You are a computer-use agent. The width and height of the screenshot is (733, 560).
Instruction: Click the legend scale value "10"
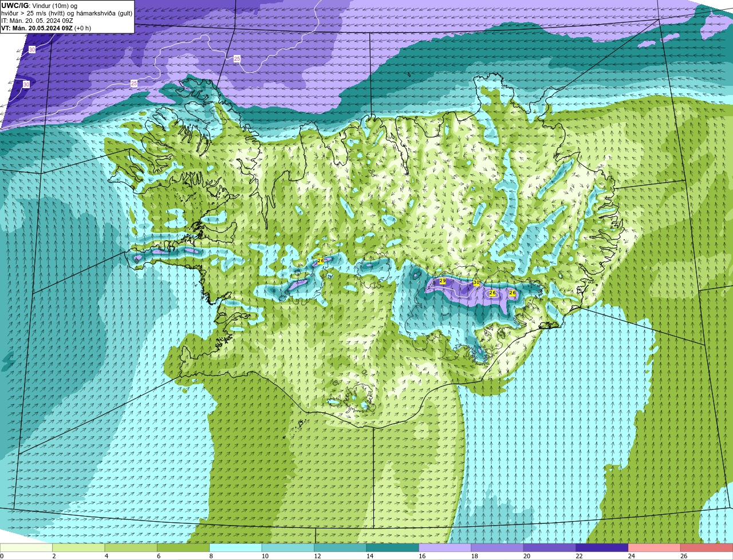point(265,556)
